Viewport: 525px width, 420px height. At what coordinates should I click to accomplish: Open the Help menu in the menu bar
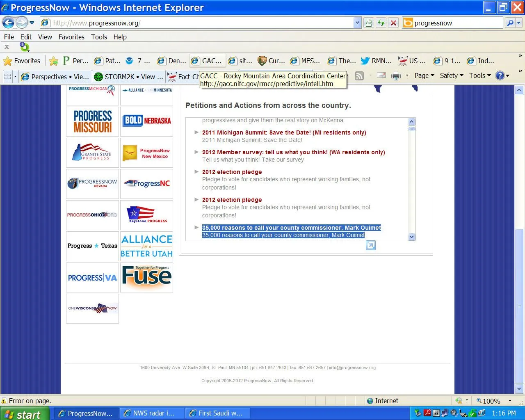click(120, 37)
